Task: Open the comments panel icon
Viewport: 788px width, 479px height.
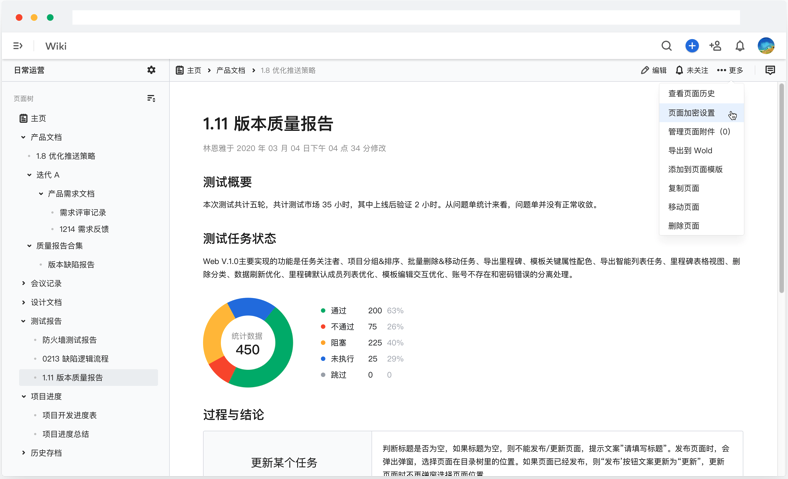Action: coord(770,70)
